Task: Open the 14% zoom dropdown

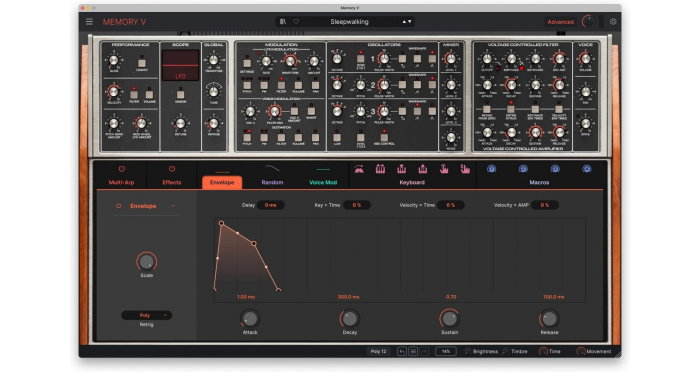Action: click(446, 351)
